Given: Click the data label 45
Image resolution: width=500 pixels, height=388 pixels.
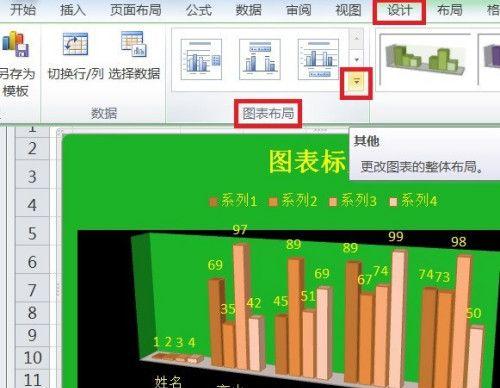Looking at the screenshot, I should coord(280,301).
